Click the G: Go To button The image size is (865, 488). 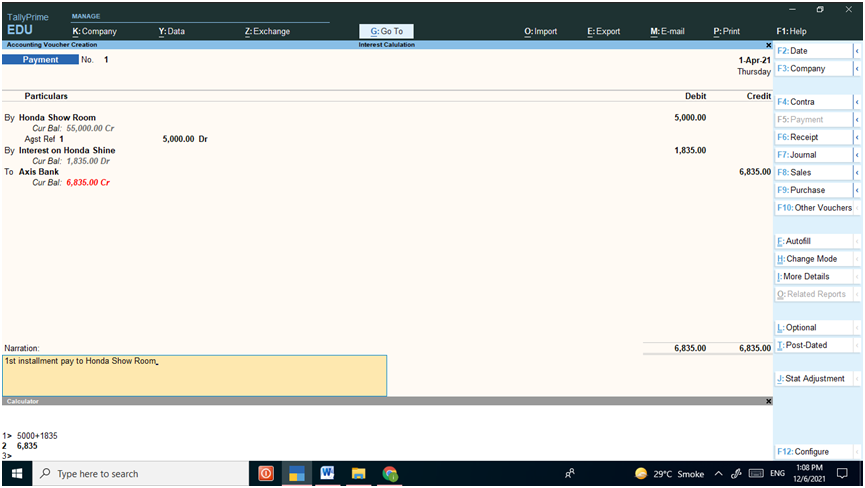tap(386, 31)
